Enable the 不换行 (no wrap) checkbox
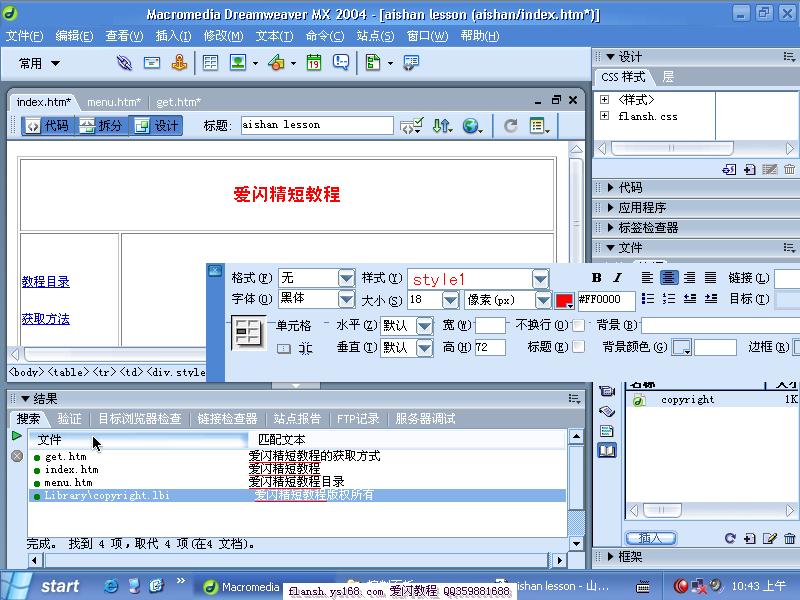Viewport: 800px width, 600px height. coord(578,325)
